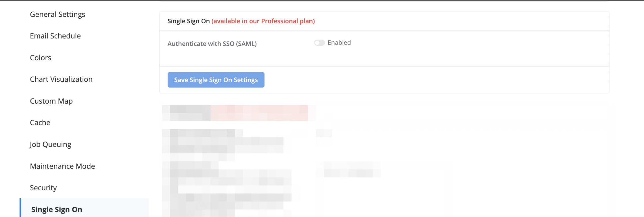
Task: Navigate to Cache settings
Action: click(40, 123)
